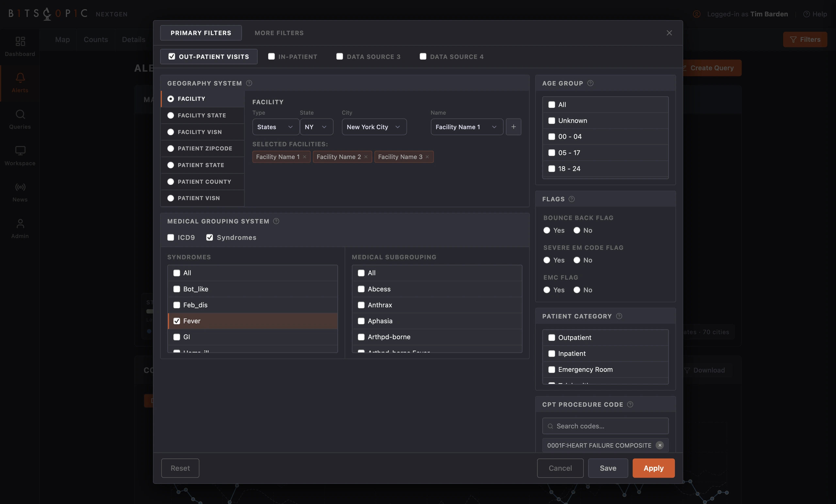Enable In-Patient data source
The height and width of the screenshot is (504, 836).
[x=271, y=57]
